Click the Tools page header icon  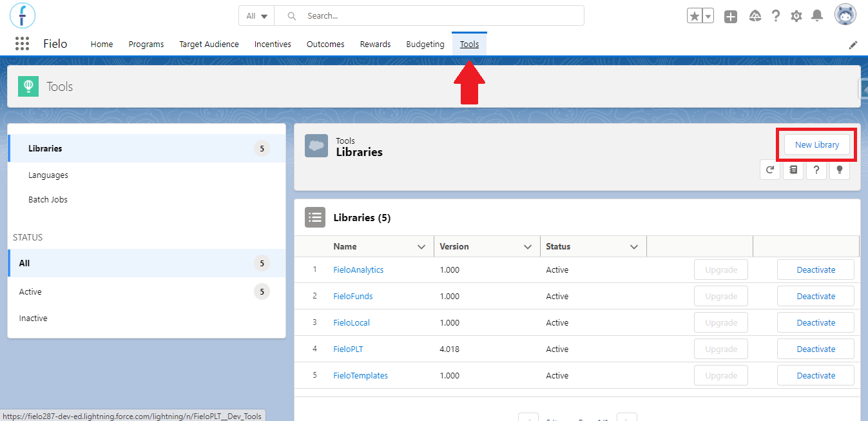(x=28, y=86)
